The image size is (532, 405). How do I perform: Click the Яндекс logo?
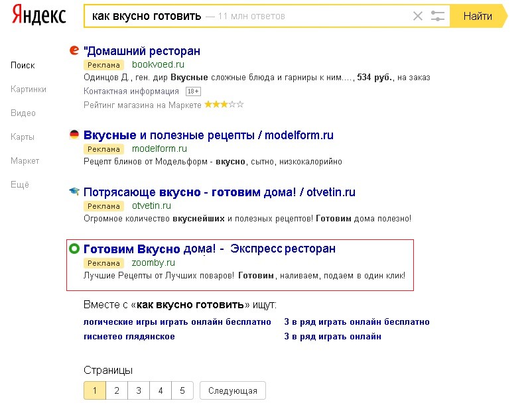38,15
